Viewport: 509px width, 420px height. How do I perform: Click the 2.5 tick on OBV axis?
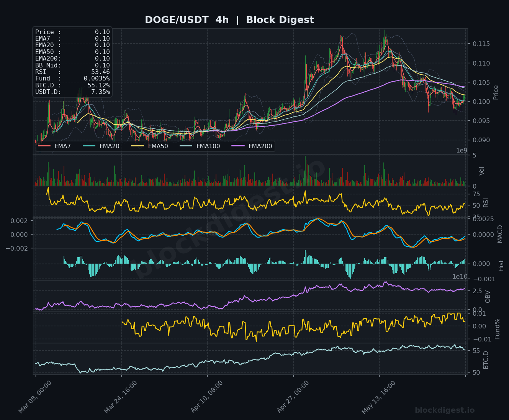(477, 291)
